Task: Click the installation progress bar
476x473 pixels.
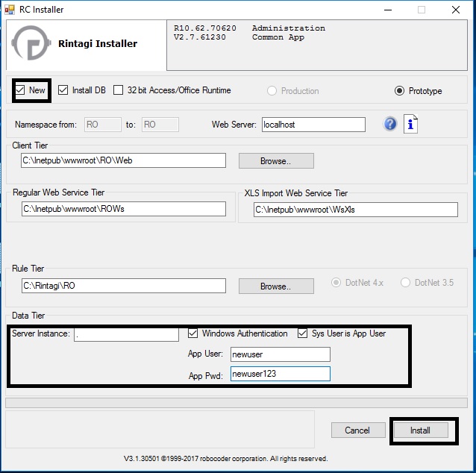Action: [x=237, y=403]
